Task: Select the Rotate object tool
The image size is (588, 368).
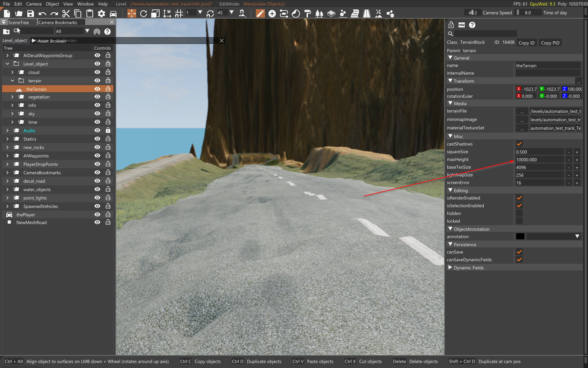Action: [x=143, y=14]
